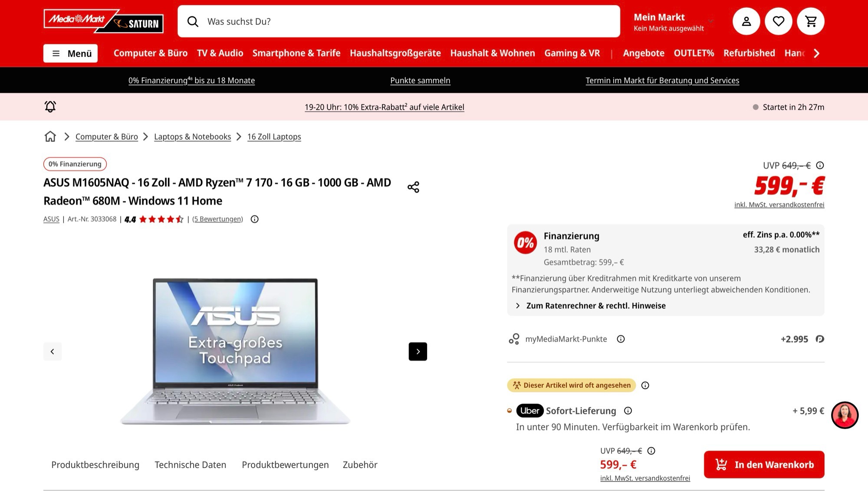868x491 pixels.
Task: Show info about the product rating
Action: (255, 219)
